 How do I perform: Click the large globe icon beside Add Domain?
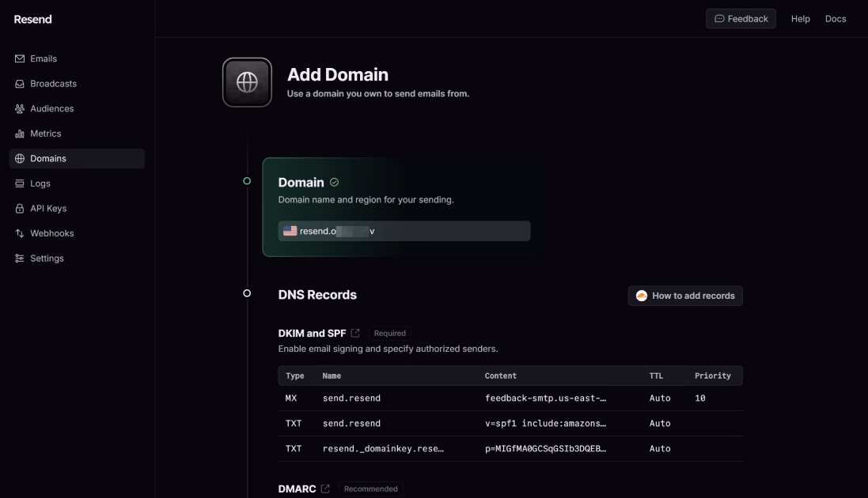coord(247,82)
